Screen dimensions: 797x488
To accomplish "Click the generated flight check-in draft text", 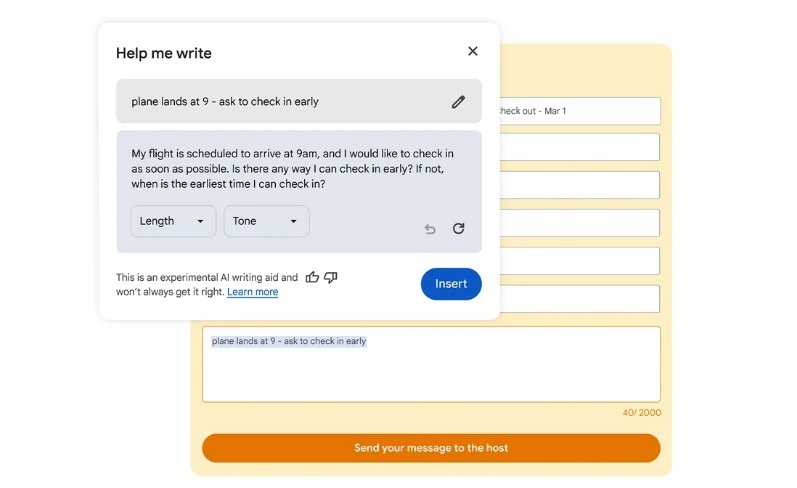I will coord(292,168).
